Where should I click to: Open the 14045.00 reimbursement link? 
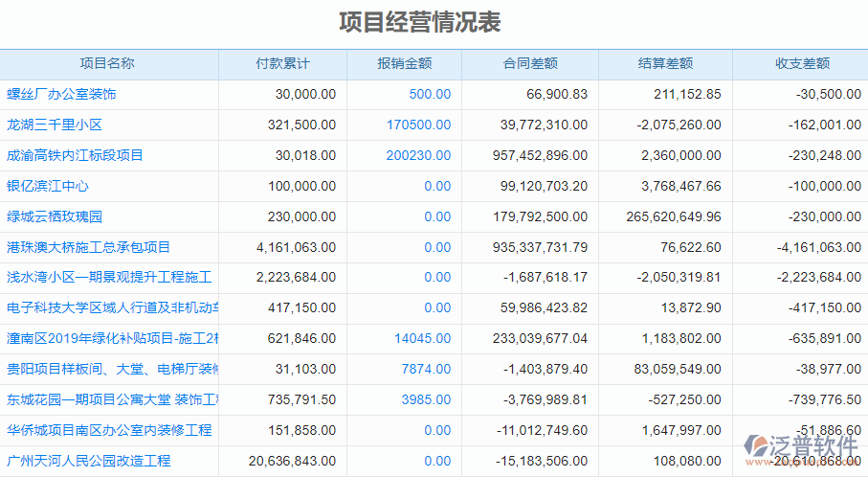pos(422,338)
